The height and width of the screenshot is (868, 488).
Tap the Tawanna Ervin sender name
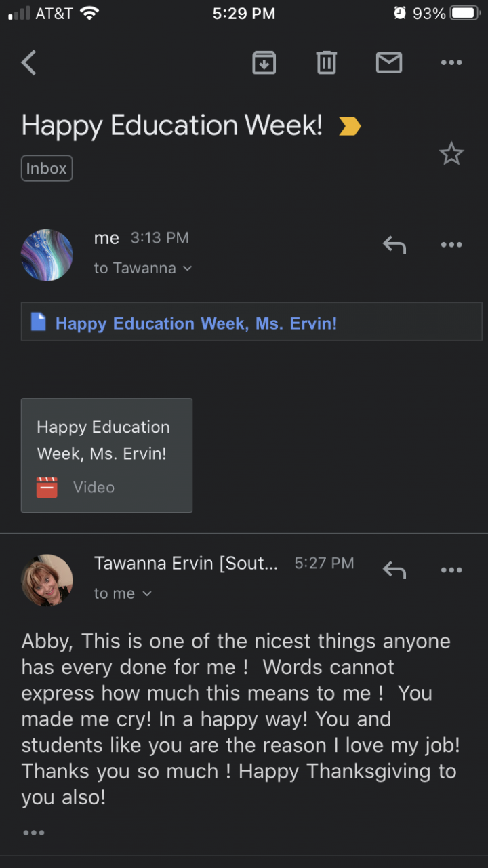coord(186,563)
